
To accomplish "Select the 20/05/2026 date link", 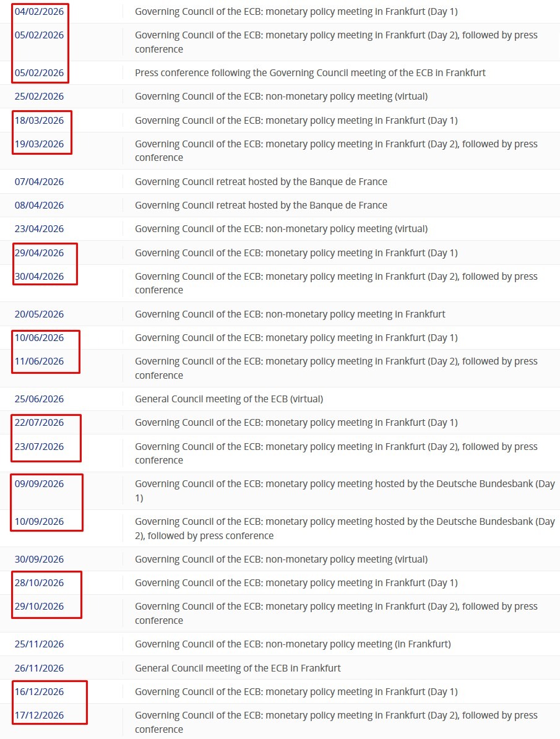I will pyautogui.click(x=39, y=314).
